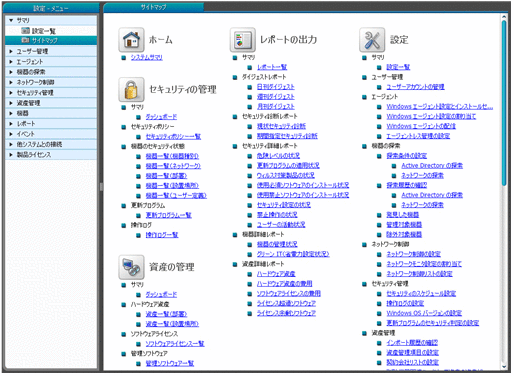Select the サイトマップ tab header
The height and width of the screenshot is (376, 514).
154,7
